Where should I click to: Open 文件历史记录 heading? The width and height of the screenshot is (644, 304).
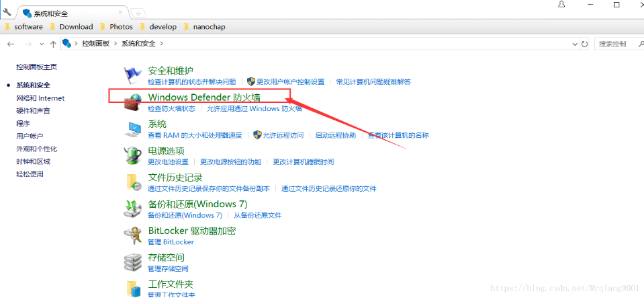pos(175,178)
